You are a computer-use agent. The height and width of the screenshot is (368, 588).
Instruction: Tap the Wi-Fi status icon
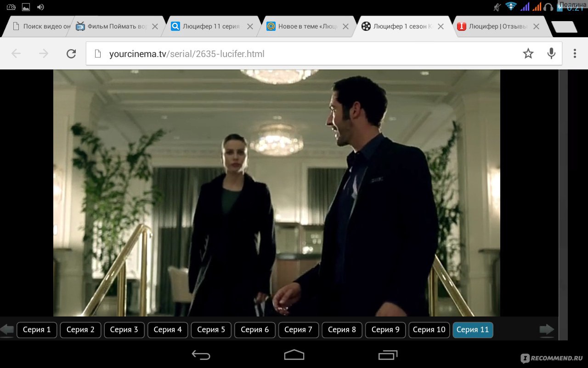(511, 6)
